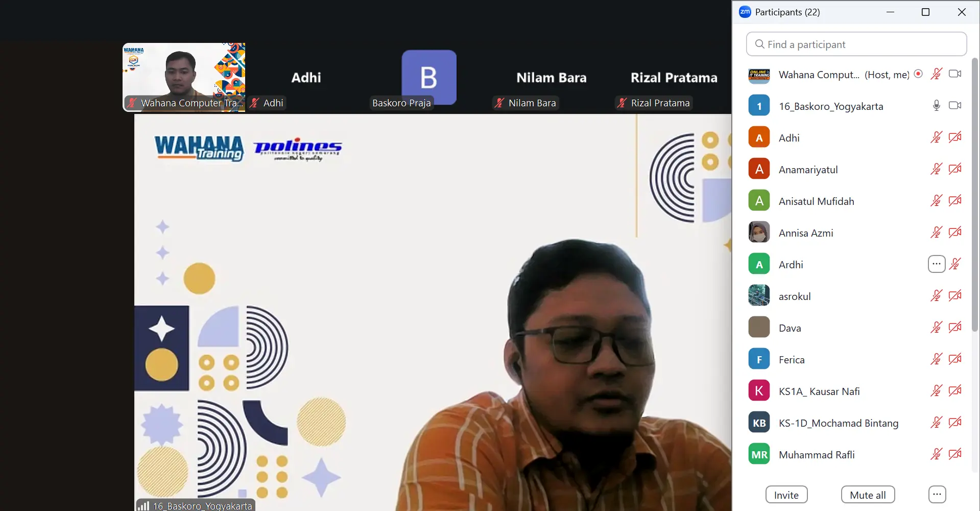Click the Find a participant search field

pos(856,44)
